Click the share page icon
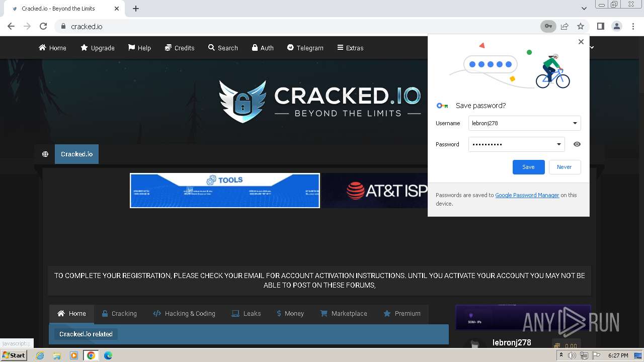Viewport: 644px width, 362px height. (x=565, y=26)
